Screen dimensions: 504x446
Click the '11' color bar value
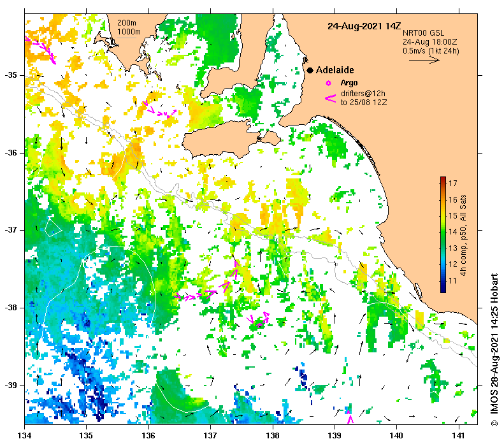pyautogui.click(x=452, y=281)
